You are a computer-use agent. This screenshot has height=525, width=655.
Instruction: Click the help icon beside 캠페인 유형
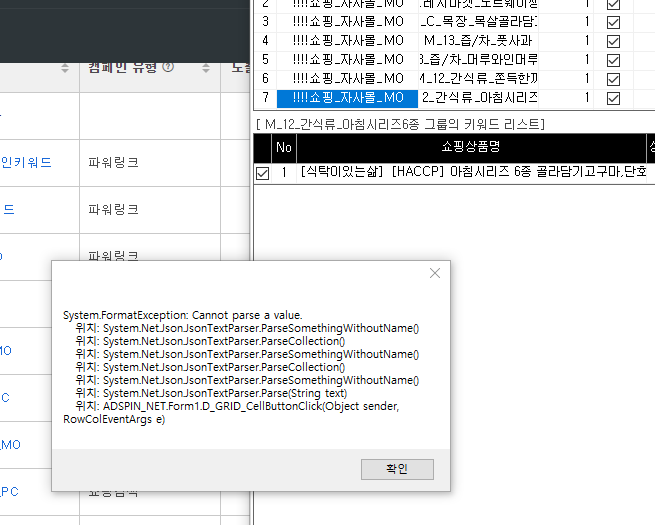(x=168, y=67)
